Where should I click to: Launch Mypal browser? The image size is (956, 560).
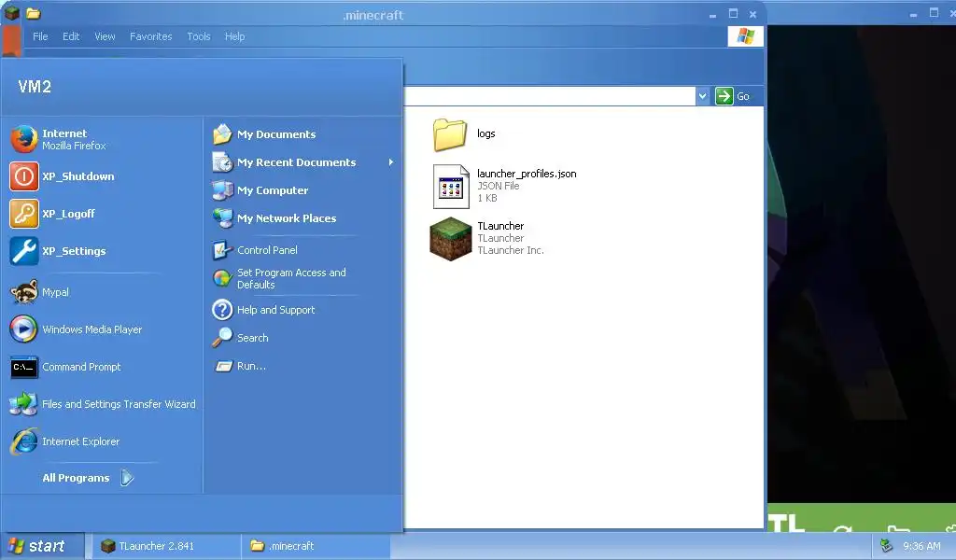pos(39,292)
